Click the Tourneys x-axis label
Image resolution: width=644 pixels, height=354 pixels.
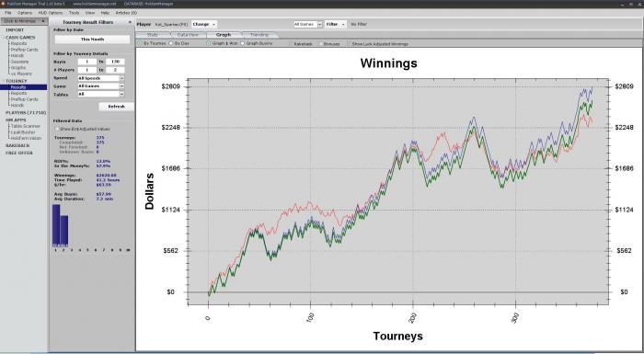pyautogui.click(x=397, y=336)
